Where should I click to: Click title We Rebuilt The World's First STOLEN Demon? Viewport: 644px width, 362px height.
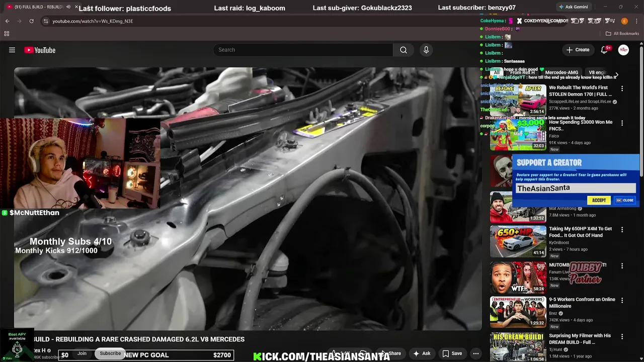pyautogui.click(x=581, y=91)
